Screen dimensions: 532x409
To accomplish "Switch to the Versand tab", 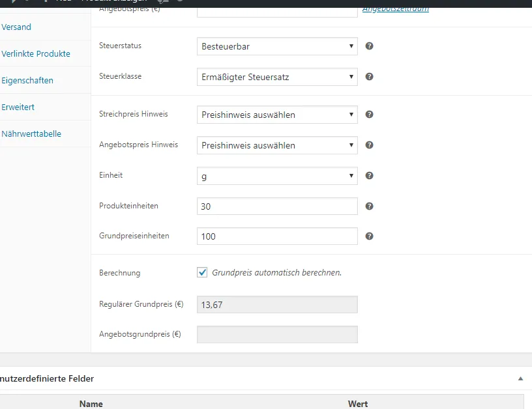I will click(16, 27).
